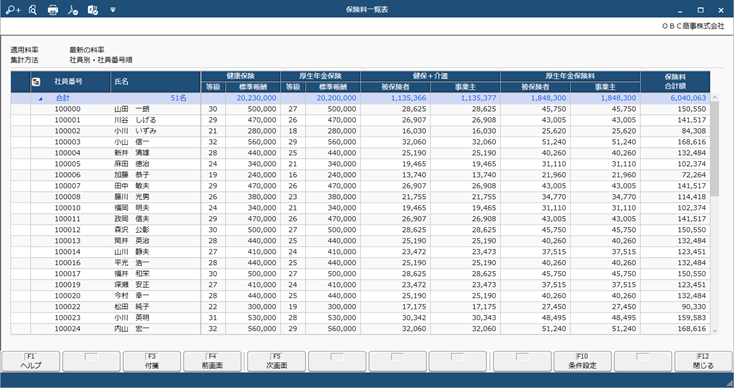Click the 90,330 total for 100022
Image resolution: width=734 pixels, height=388 pixels.
click(x=694, y=307)
